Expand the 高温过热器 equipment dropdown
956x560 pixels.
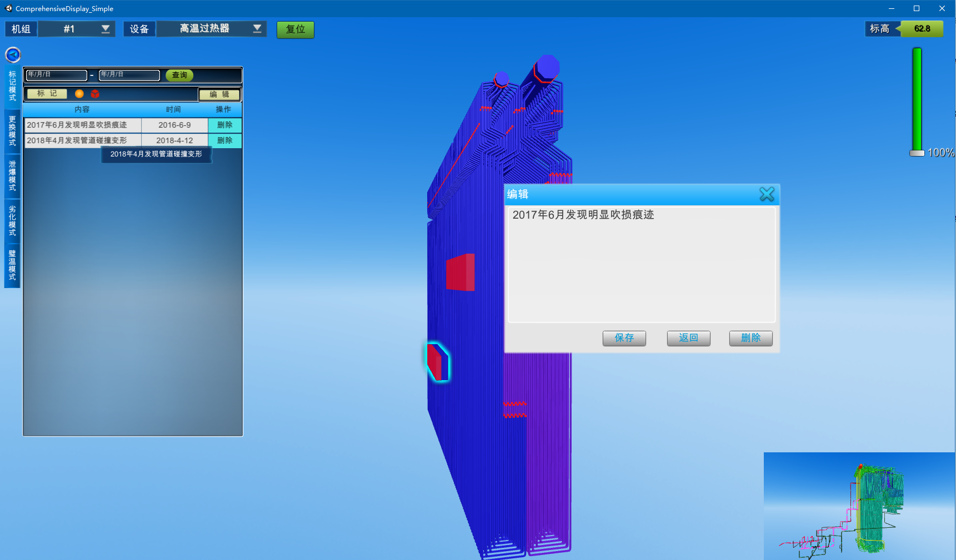[257, 29]
